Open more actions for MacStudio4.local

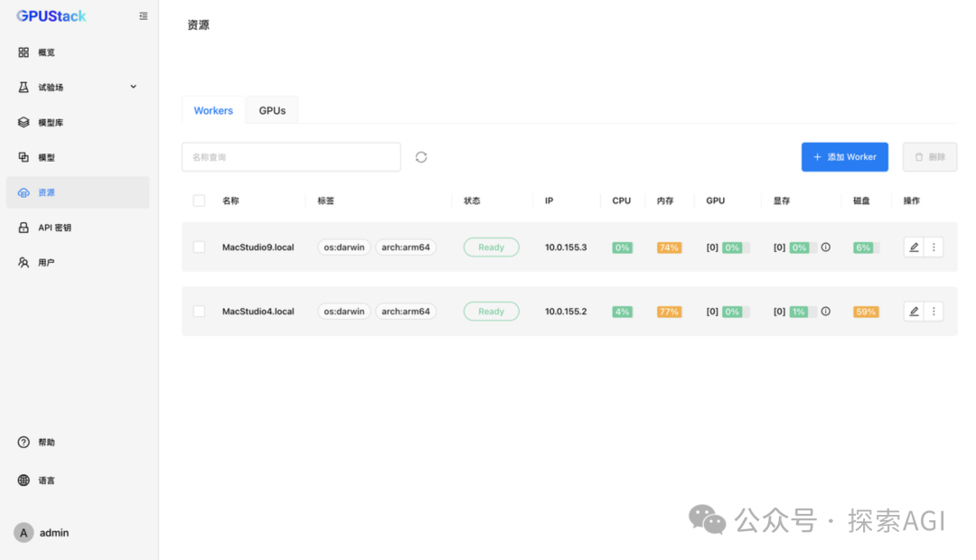point(934,311)
